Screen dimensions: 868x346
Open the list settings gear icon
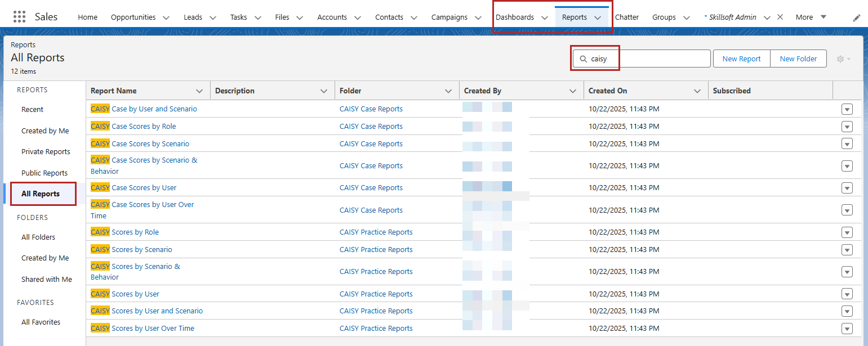pos(843,59)
